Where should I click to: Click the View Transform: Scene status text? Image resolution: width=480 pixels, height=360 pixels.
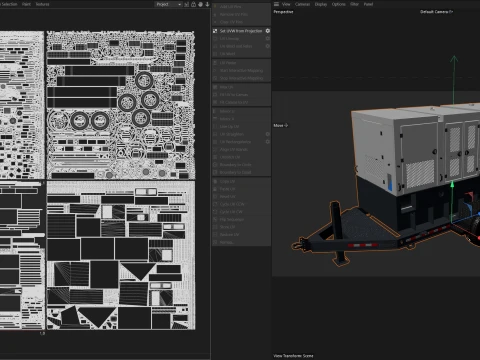tap(293, 356)
